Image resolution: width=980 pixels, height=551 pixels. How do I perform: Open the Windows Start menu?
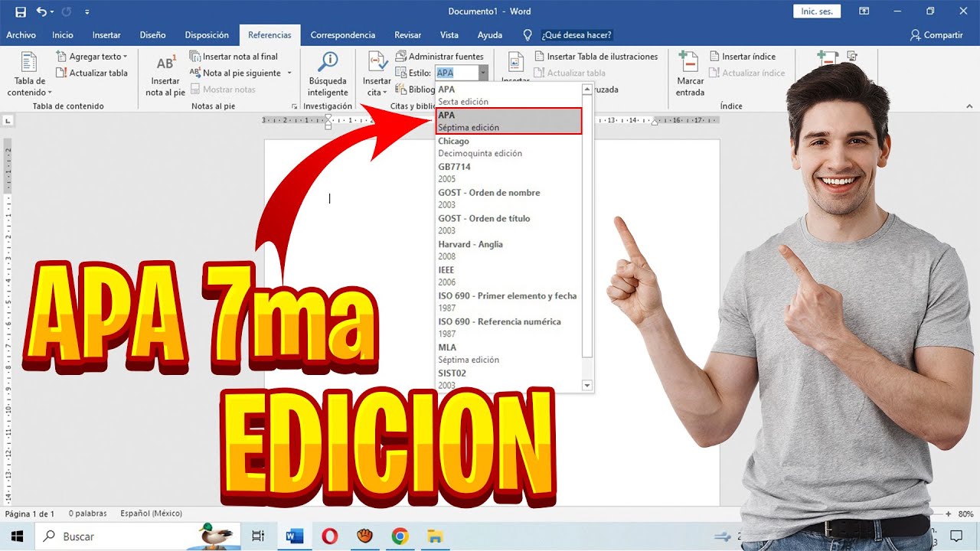(x=17, y=536)
